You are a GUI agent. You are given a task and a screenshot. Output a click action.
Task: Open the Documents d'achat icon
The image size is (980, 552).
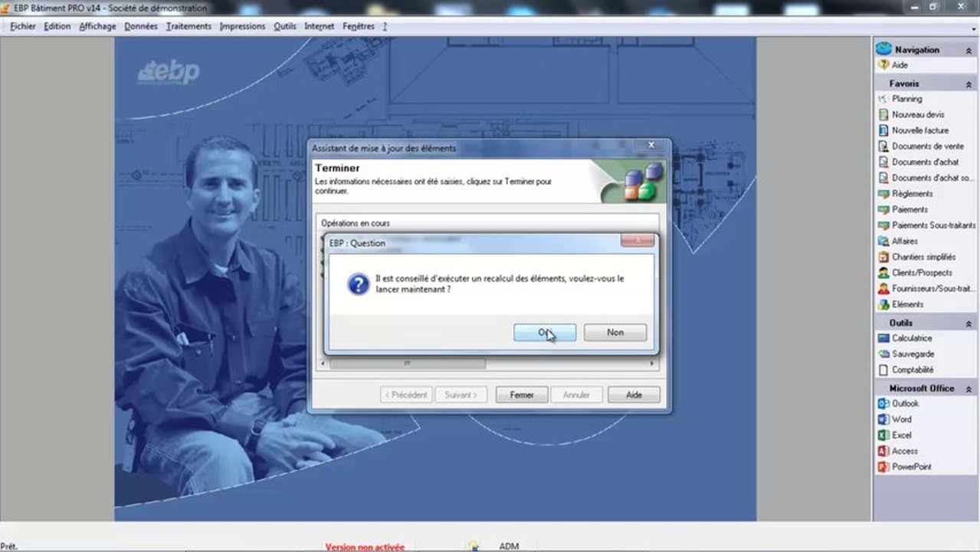(883, 162)
